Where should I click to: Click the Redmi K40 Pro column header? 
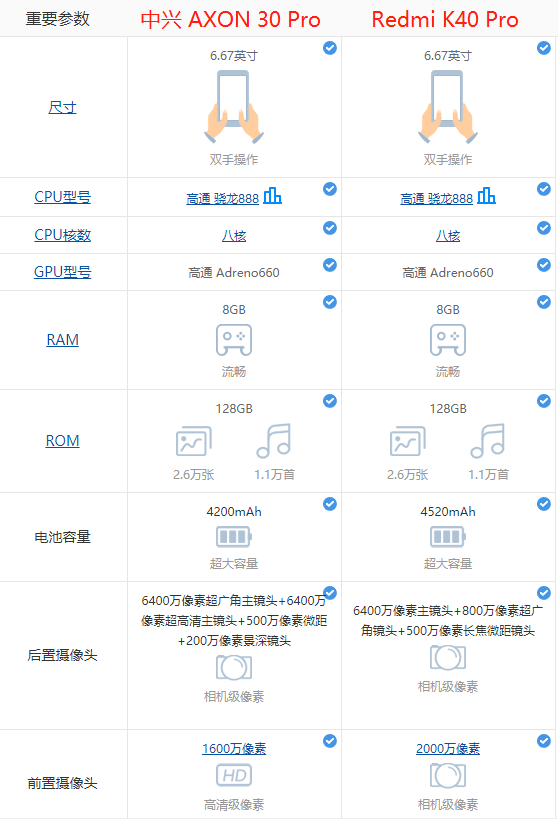445,19
